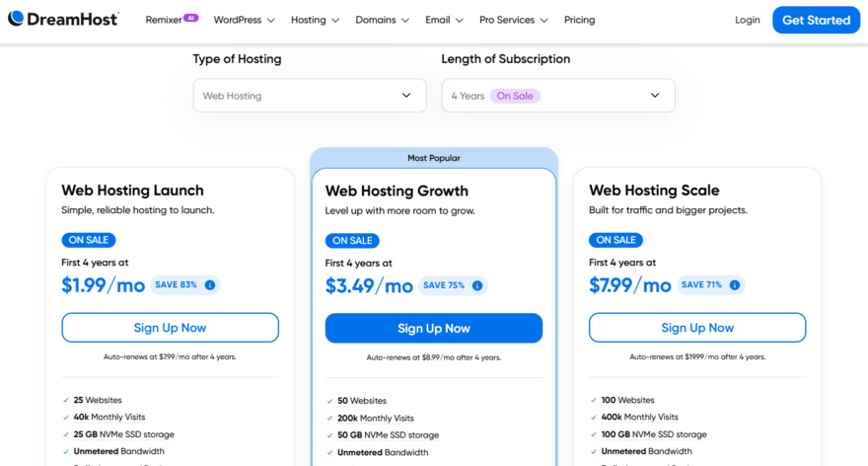
Task: Click the 50 Websites feature
Action: (x=362, y=401)
